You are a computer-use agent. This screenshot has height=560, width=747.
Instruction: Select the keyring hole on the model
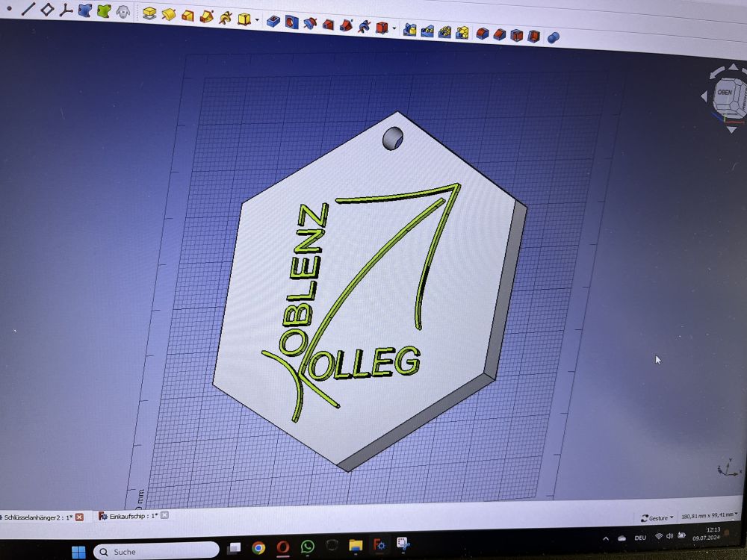(393, 138)
